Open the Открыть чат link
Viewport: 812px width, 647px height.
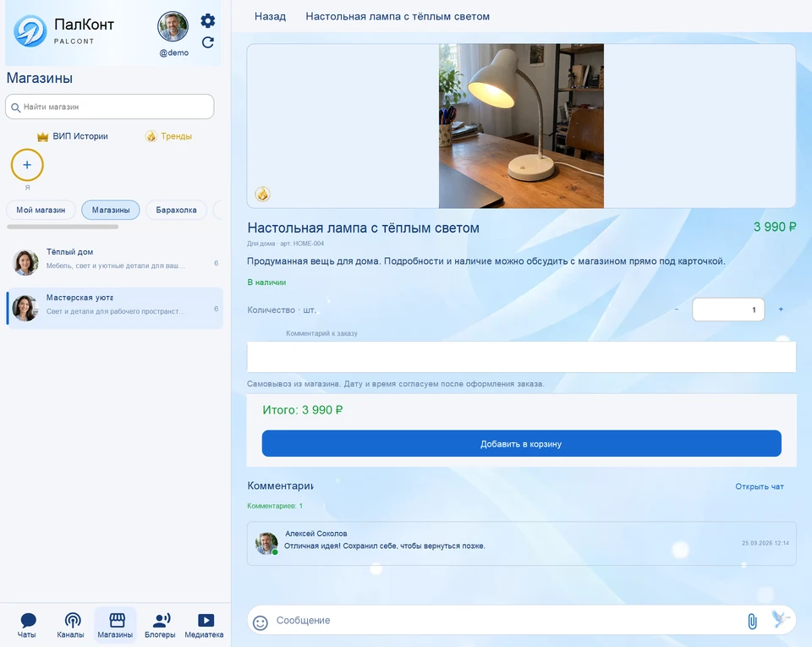760,486
